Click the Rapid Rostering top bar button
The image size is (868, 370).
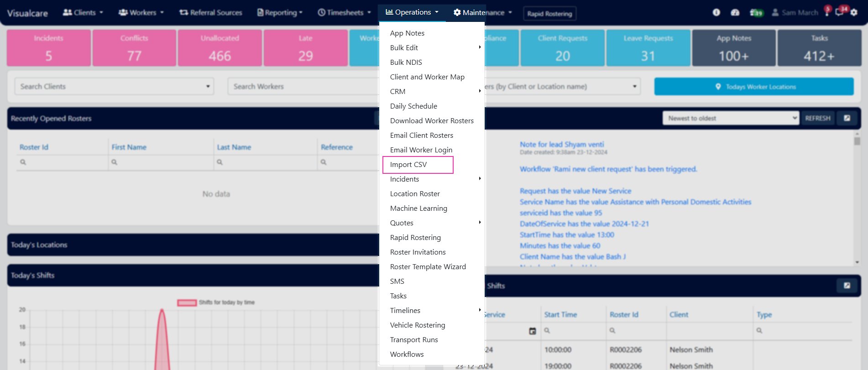tap(549, 14)
